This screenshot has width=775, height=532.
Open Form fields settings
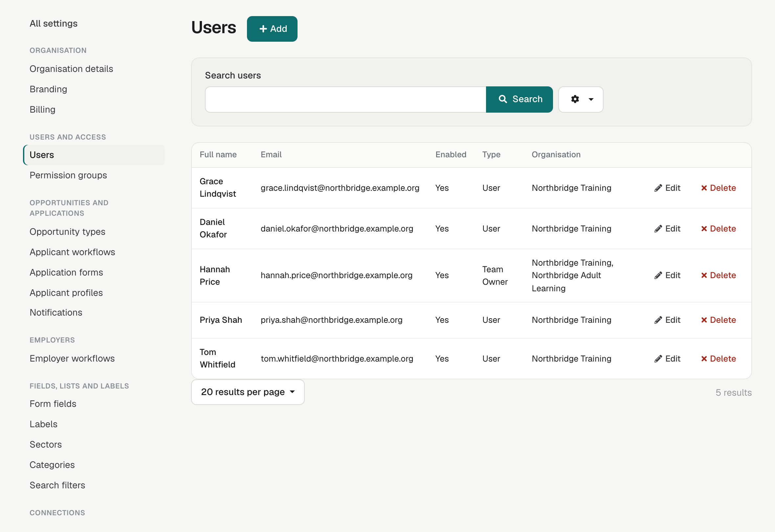(x=53, y=404)
